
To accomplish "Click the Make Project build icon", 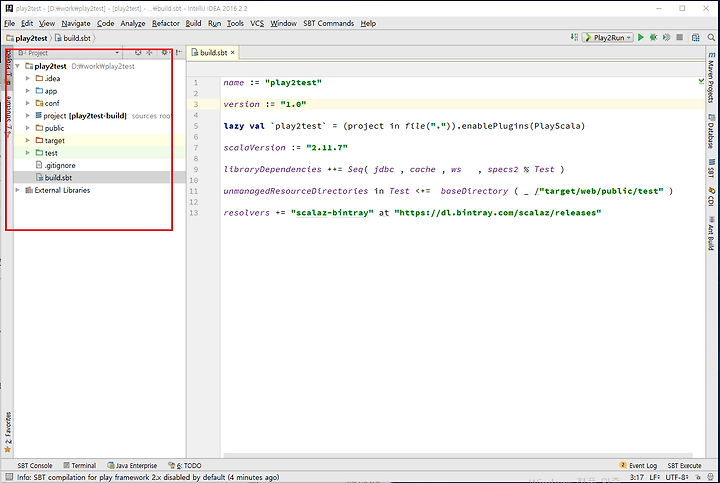I will tap(574, 37).
